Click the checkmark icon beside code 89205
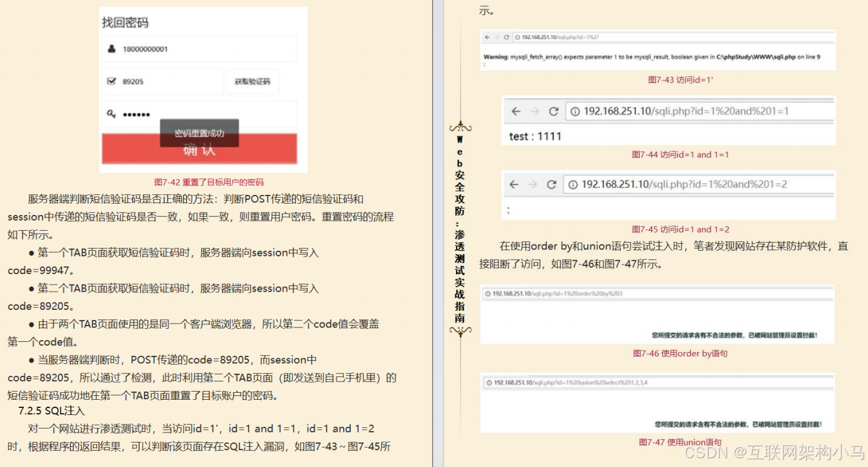Screen dimensions: 868x467 click(111, 81)
